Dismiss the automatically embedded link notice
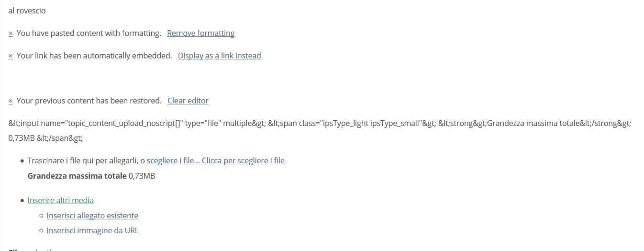644x251 pixels. coord(11,56)
